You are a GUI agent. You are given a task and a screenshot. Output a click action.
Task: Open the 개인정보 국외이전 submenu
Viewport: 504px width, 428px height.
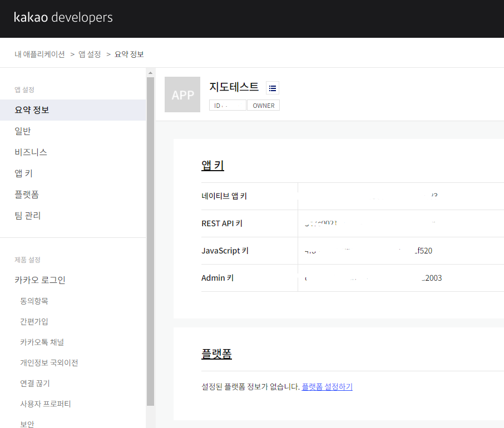[x=49, y=362]
